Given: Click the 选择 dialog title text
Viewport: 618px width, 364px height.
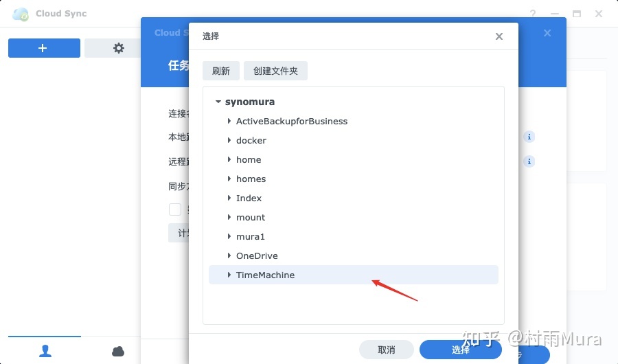Looking at the screenshot, I should click(x=211, y=36).
